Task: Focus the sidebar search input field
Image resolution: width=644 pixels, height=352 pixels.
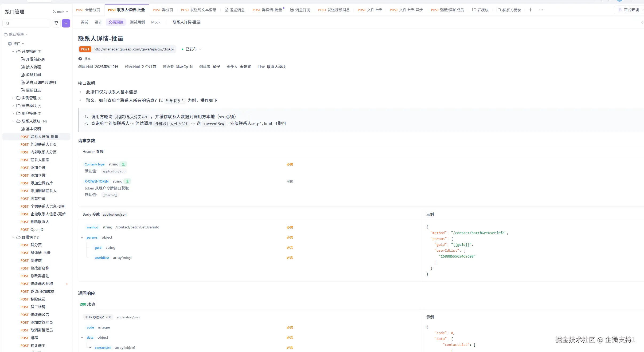Action: (27, 23)
